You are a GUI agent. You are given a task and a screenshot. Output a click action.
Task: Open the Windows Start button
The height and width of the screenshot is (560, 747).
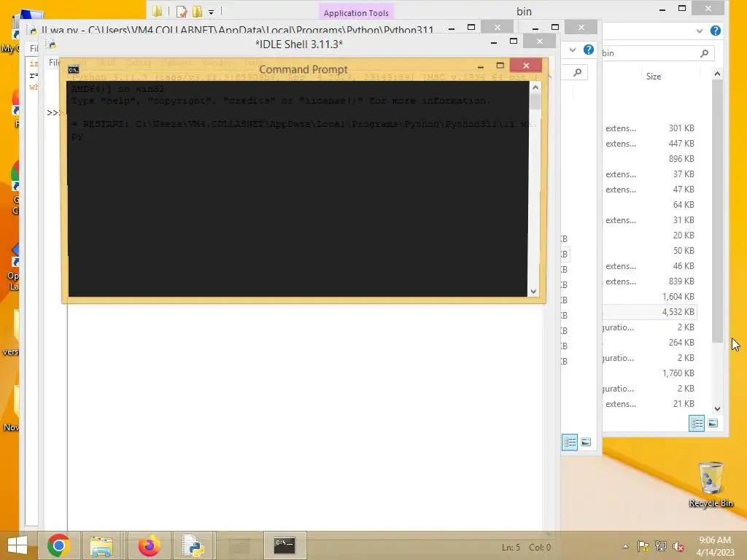point(18,545)
